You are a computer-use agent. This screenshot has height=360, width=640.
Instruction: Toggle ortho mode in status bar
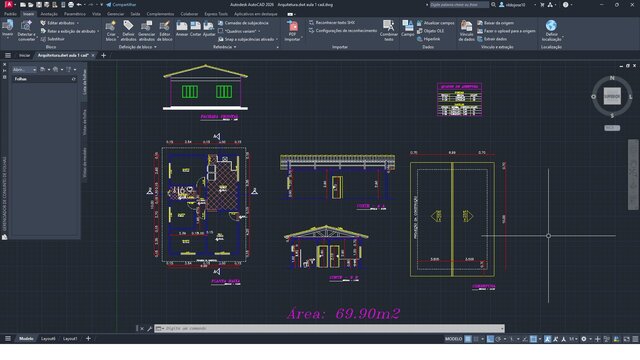490,339
